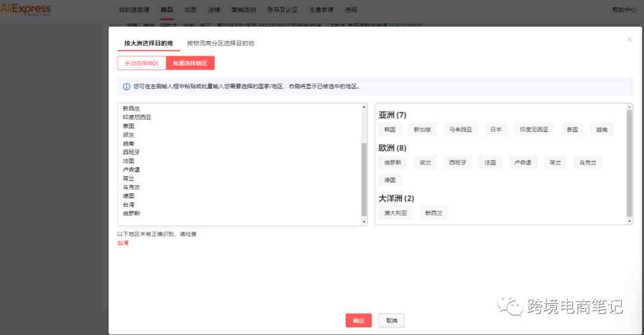Click the 亚洲 (7) heading

(x=392, y=115)
